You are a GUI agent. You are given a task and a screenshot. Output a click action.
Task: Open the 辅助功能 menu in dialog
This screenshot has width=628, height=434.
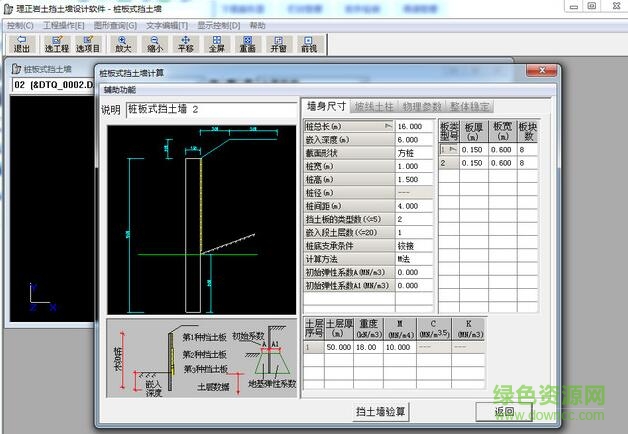(x=124, y=90)
